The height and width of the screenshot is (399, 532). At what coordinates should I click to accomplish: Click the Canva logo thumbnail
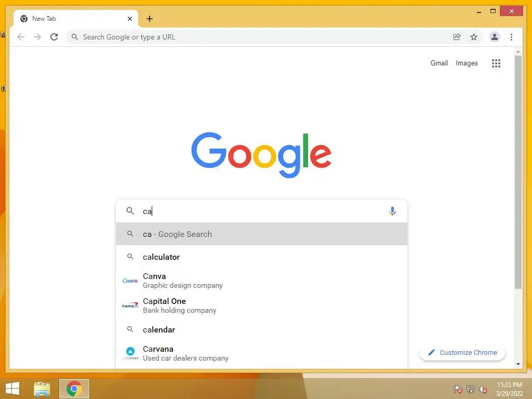click(130, 281)
